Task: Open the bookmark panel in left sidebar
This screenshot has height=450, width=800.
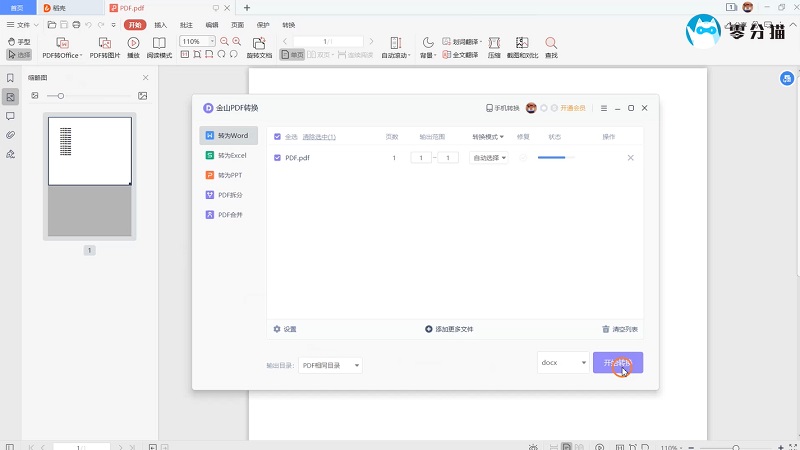Action: pos(10,78)
